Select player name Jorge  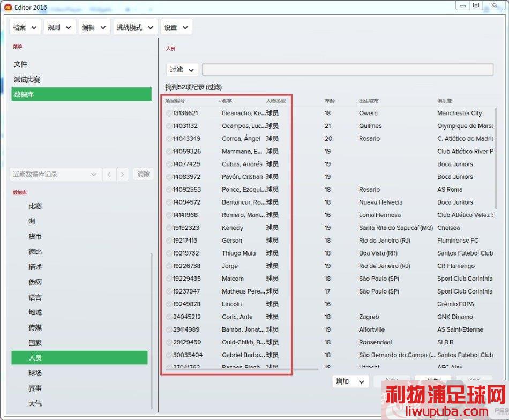click(x=229, y=266)
